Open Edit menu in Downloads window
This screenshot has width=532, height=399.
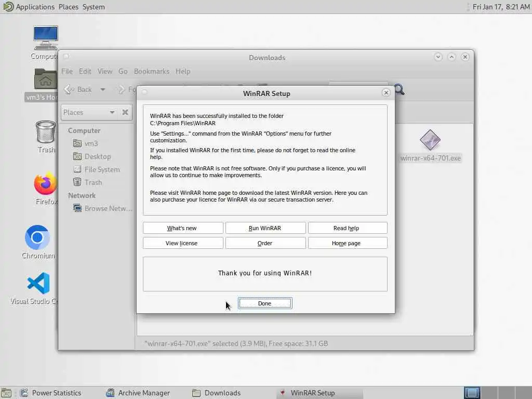tap(85, 71)
